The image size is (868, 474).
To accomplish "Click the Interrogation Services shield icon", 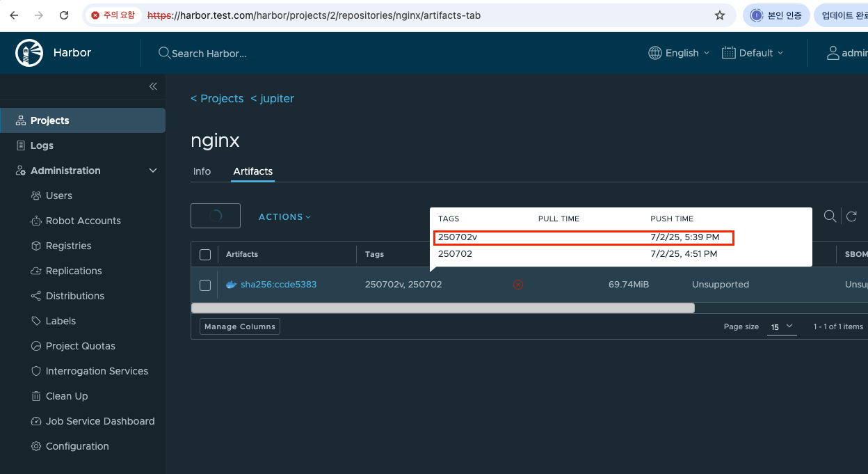I will 36,371.
